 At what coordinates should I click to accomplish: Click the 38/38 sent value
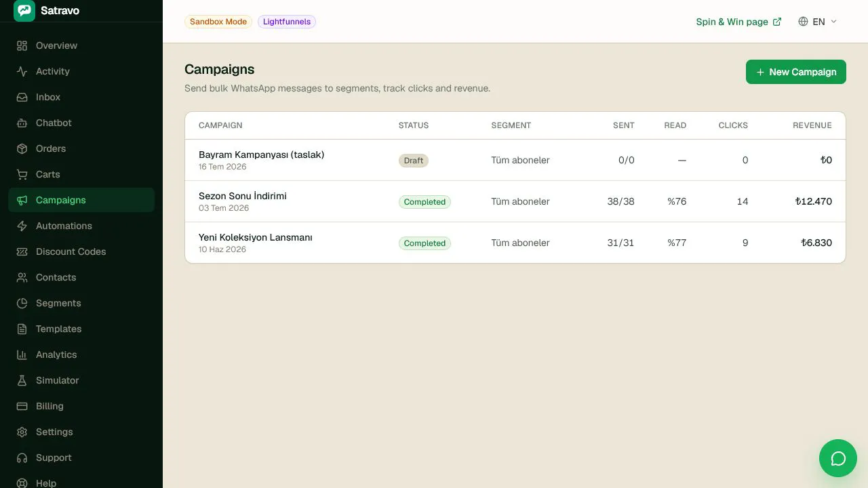[621, 201]
